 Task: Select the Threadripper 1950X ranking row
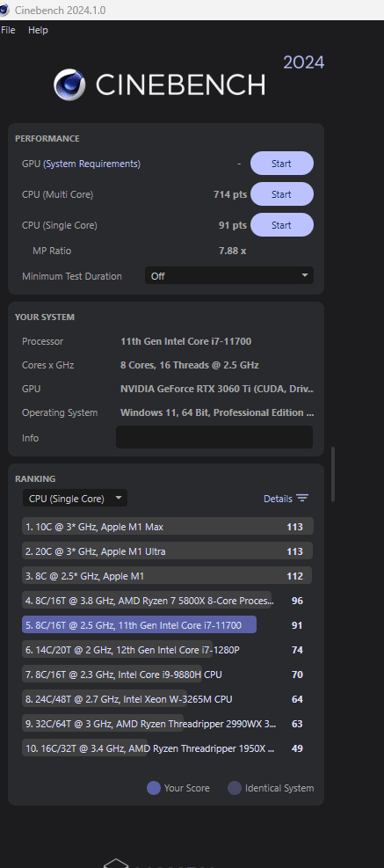168,748
